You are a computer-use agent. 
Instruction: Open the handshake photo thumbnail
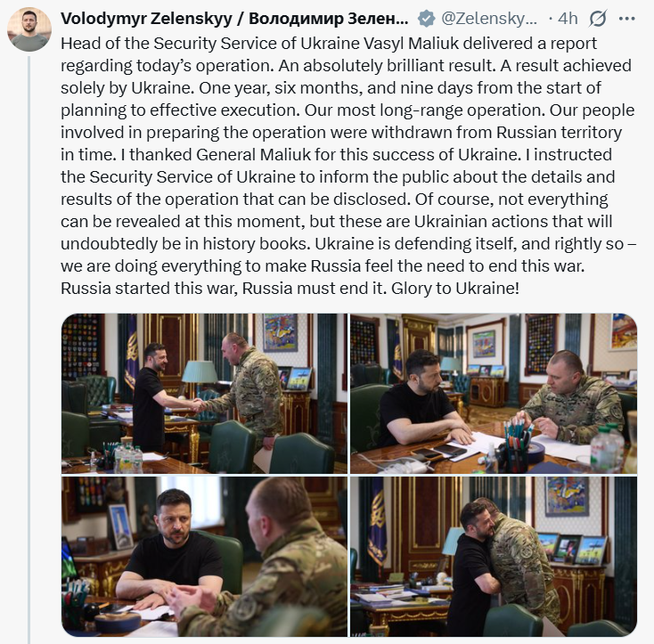click(x=204, y=394)
